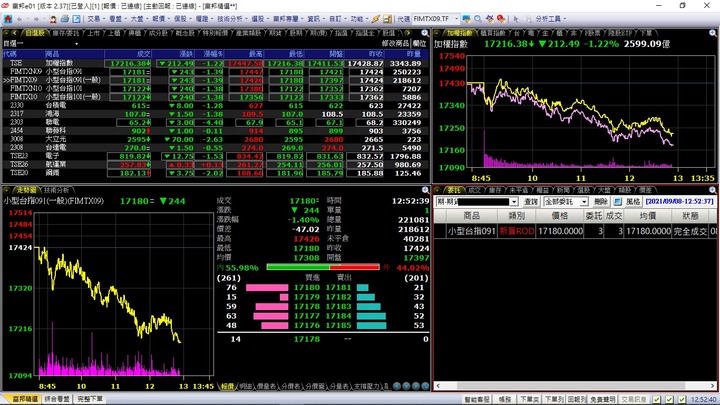Open the 交易 menu
720x405 pixels.
pyautogui.click(x=96, y=19)
